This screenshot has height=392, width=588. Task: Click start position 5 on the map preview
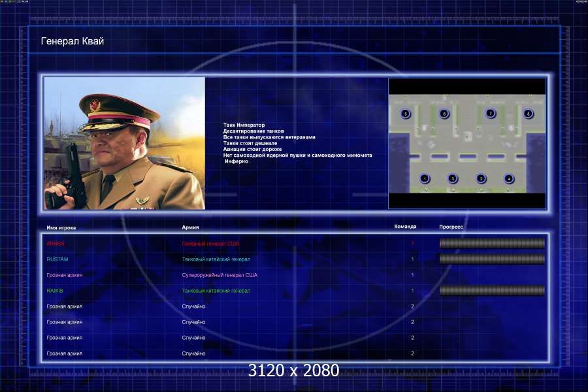click(405, 114)
